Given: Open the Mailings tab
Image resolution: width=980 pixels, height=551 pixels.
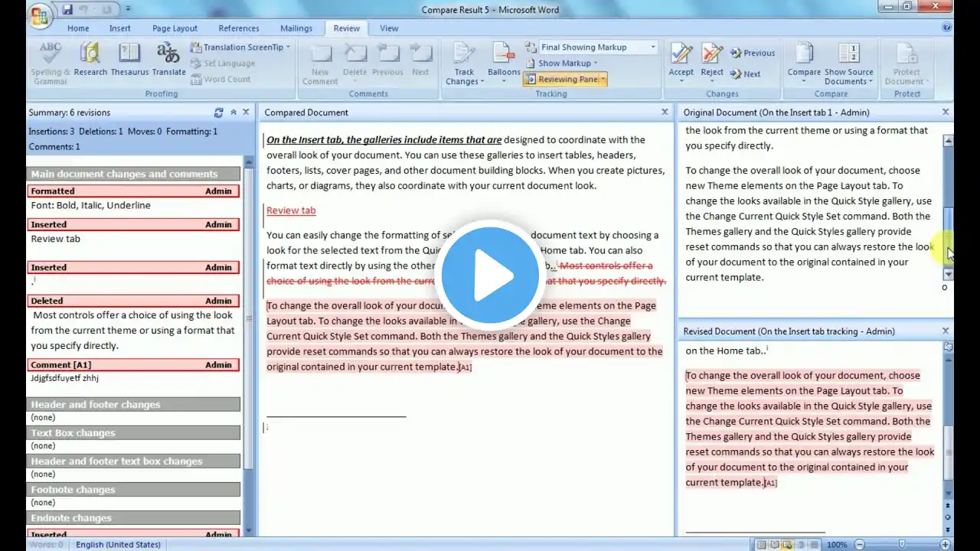Looking at the screenshot, I should pos(296,28).
